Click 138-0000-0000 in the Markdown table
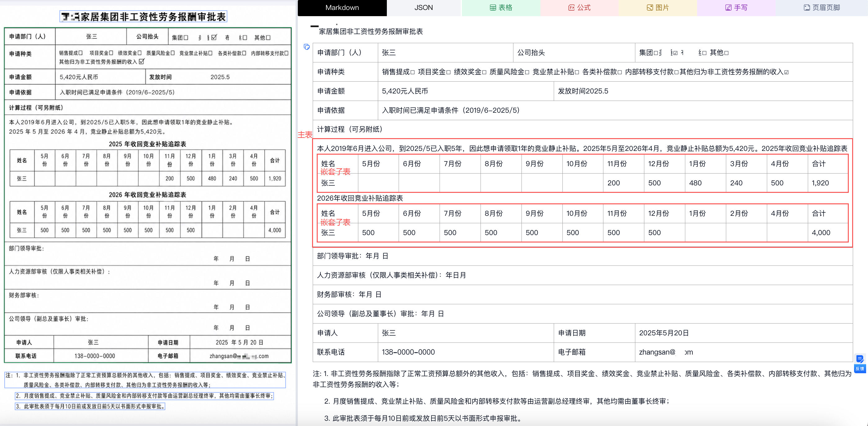The image size is (868, 426). click(408, 352)
